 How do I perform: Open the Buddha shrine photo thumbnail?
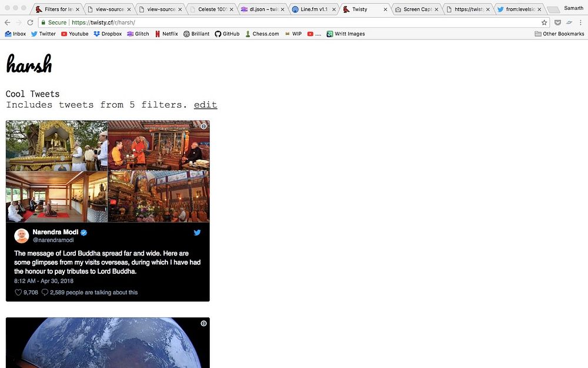[x=56, y=145]
